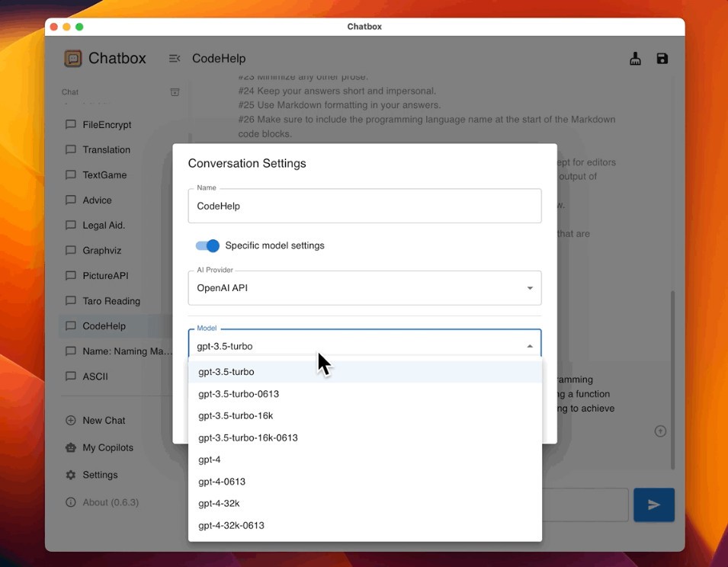The image size is (728, 567).
Task: Click the Chatbox logo icon
Action: coord(73,59)
